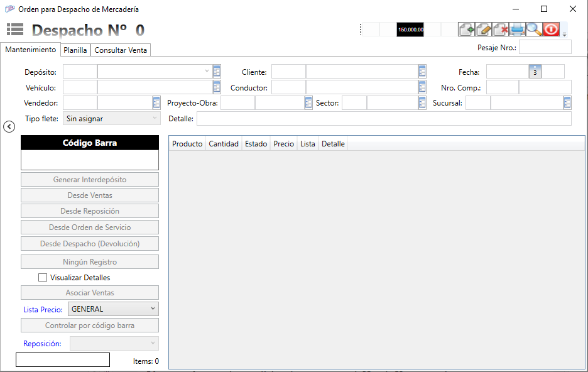
Task: Click the Cliente name field
Action: click(x=362, y=71)
